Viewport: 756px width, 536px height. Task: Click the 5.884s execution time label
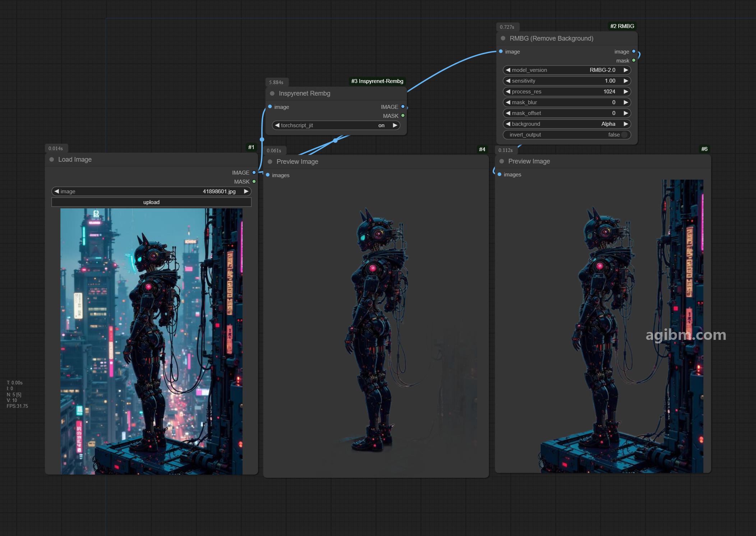tap(276, 83)
